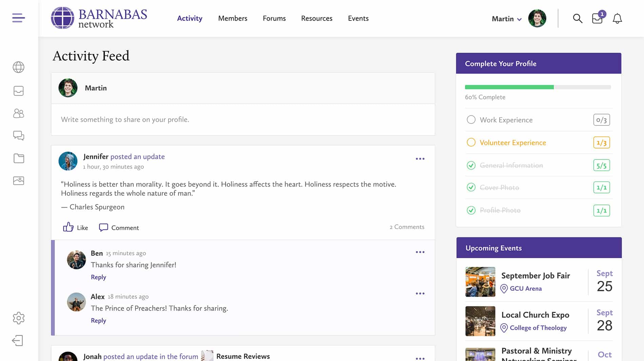Open the hamburger menu in the sidebar

pos(18,18)
